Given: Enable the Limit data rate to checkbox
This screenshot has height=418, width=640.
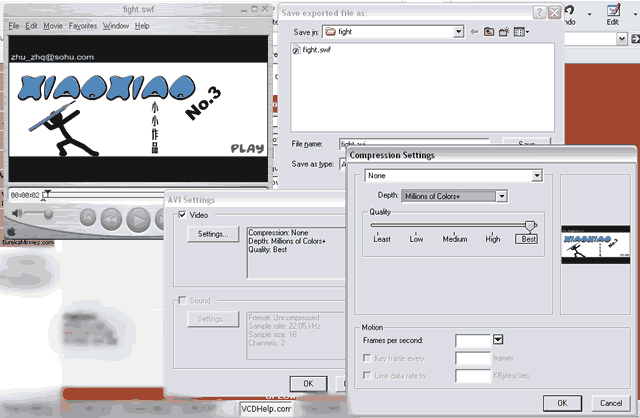Looking at the screenshot, I should point(367,376).
